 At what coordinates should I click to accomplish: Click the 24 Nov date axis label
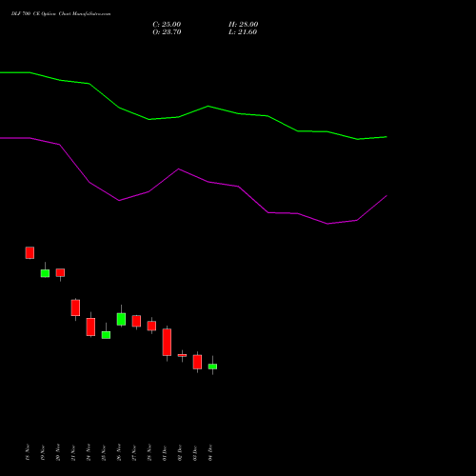(x=89, y=452)
